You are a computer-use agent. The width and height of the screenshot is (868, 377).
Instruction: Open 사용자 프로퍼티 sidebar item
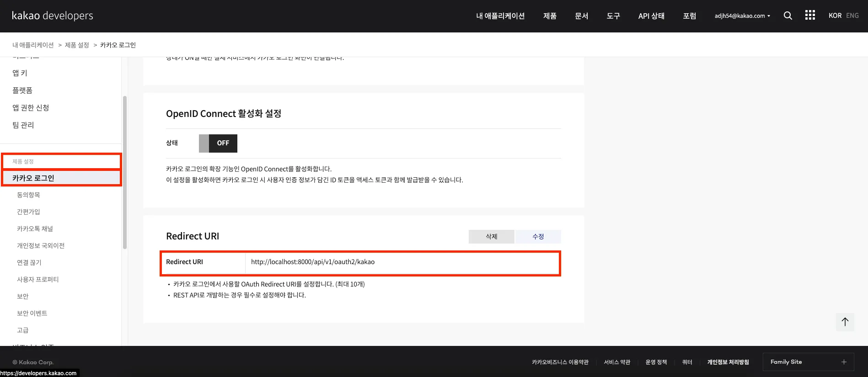(38, 279)
